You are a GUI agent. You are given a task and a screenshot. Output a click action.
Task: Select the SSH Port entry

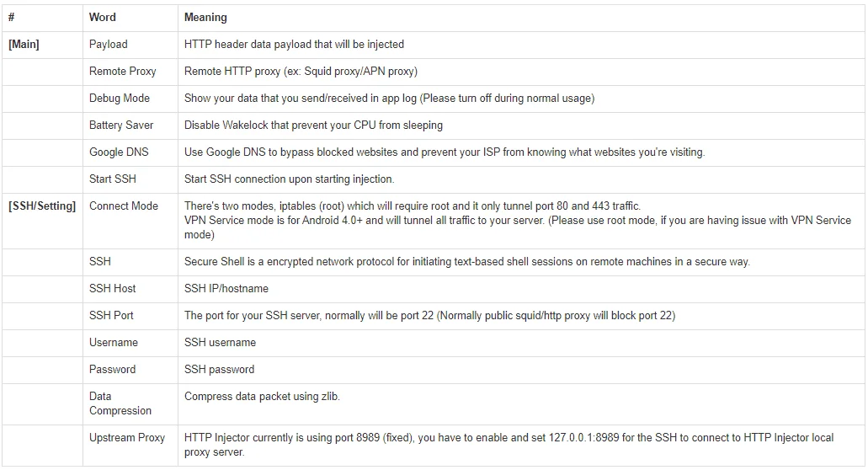pos(111,316)
